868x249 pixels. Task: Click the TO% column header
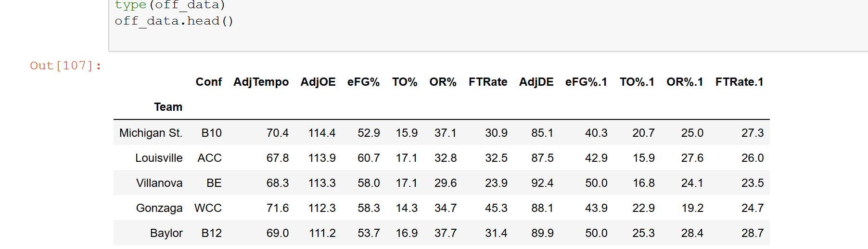click(404, 82)
